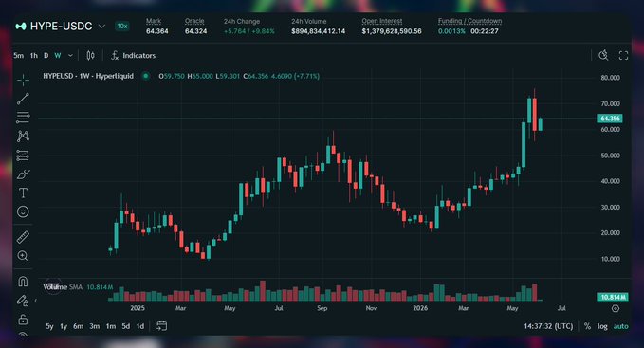
Task: Set the range to 5y
Action: pyautogui.click(x=49, y=326)
